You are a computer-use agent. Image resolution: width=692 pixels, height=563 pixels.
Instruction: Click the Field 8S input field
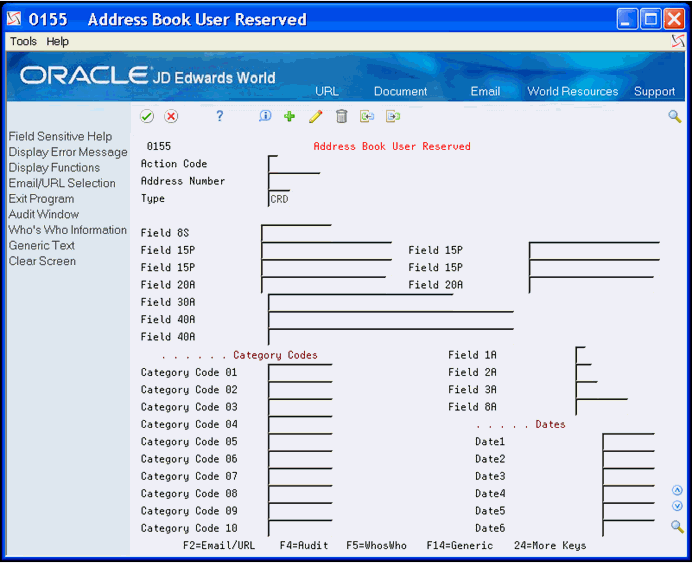[x=296, y=233]
